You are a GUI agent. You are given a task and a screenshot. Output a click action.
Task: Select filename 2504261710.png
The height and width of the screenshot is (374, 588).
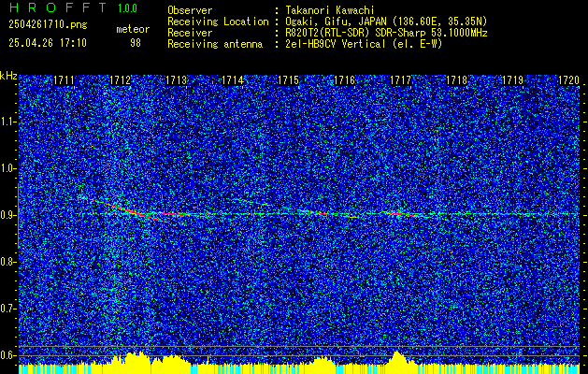[x=48, y=24]
